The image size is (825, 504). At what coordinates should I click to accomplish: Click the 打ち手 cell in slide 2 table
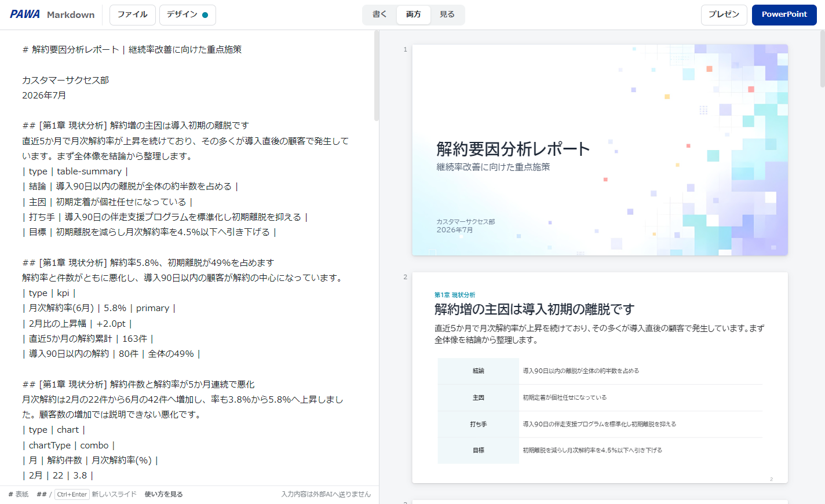479,424
